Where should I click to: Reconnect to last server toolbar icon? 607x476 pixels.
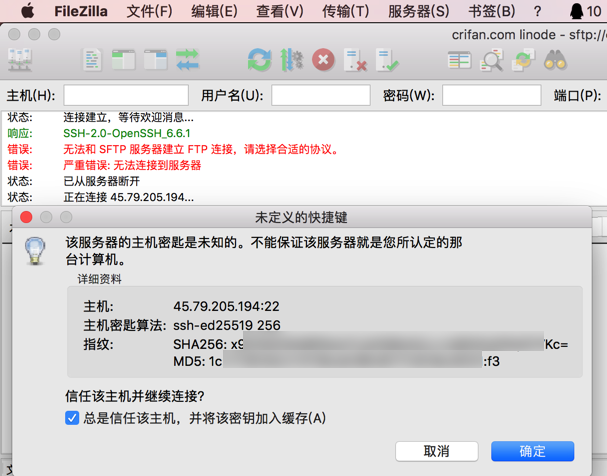coord(387,60)
